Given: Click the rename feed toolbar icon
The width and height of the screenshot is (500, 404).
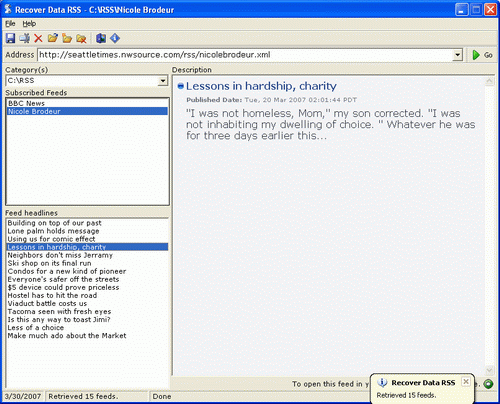Looking at the screenshot, I should 24,38.
